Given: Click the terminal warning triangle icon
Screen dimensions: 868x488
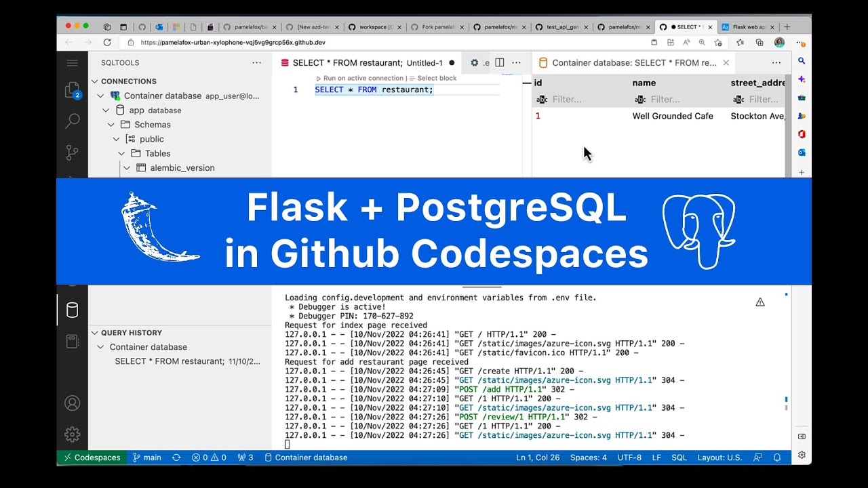Looking at the screenshot, I should tap(760, 302).
